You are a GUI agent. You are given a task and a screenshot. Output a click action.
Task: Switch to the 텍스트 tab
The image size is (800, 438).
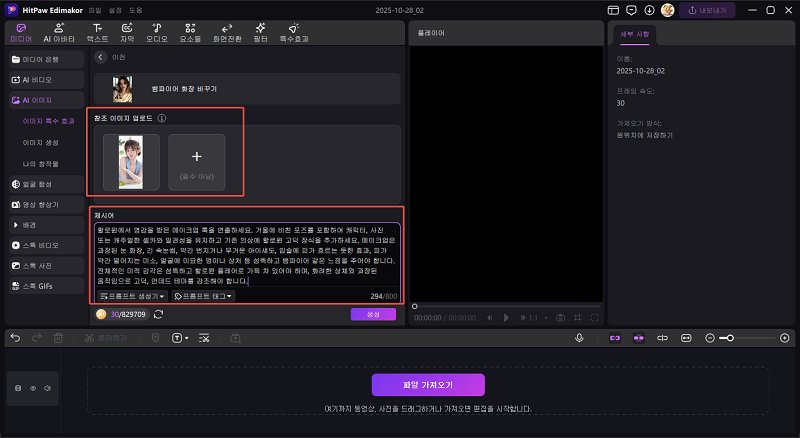coord(97,33)
